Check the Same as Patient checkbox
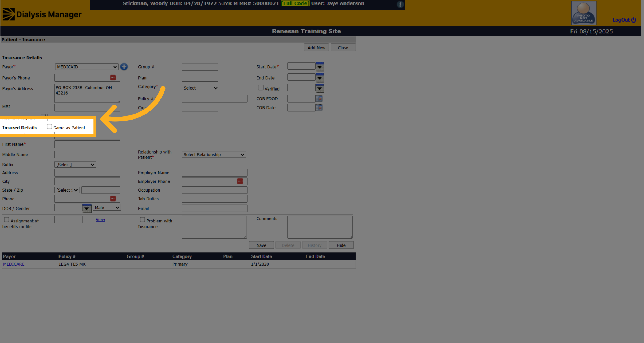This screenshot has width=644, height=343. coord(49,126)
